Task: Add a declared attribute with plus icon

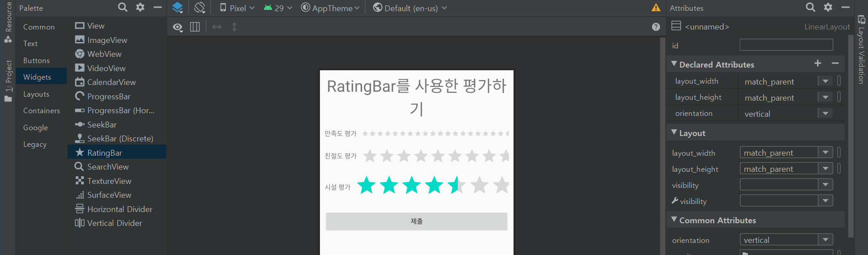Action: (818, 64)
